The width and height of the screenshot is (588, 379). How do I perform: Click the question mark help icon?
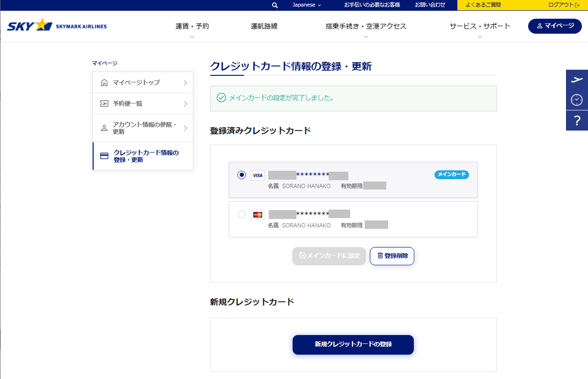[x=577, y=121]
